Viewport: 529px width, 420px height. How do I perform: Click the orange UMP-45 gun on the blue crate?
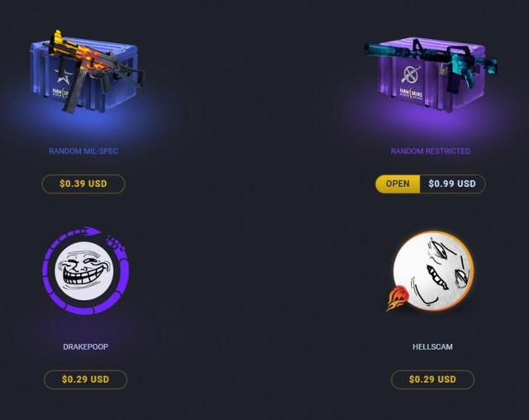click(x=91, y=69)
